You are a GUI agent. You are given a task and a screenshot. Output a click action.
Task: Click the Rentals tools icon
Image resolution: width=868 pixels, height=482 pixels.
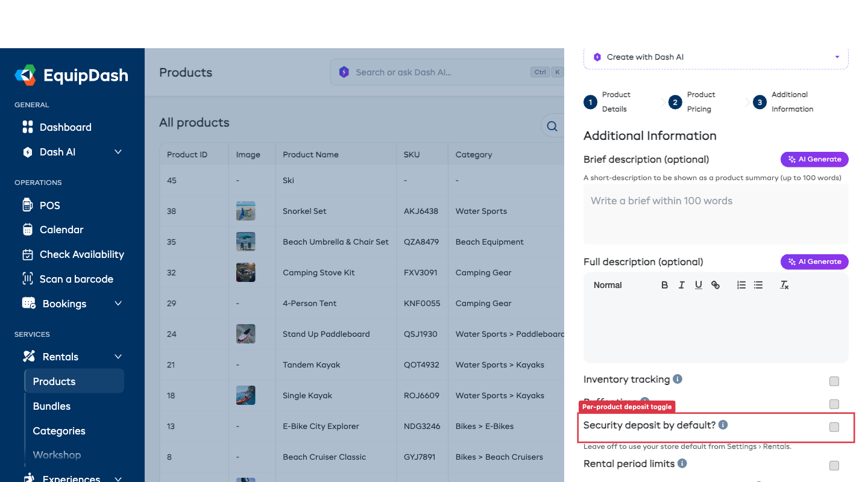(x=29, y=356)
